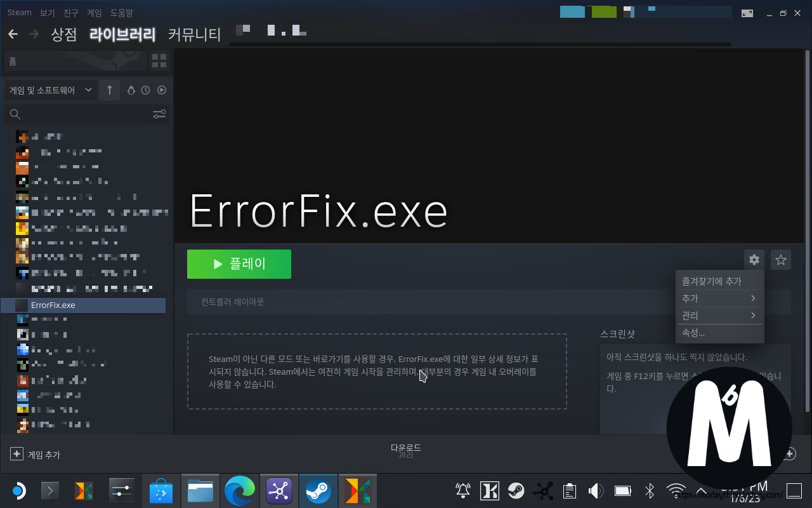Screen dimensions: 812x508
Task: Expand the 관리 submenu
Action: [720, 316]
